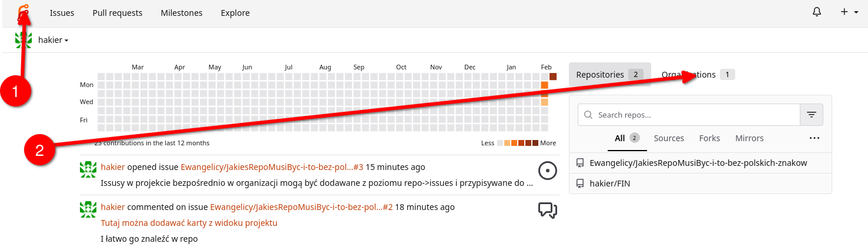Open the Ewangelicy/JakiesRepoMusiByc repository link
Image resolution: width=868 pixels, height=250 pixels.
[x=698, y=163]
